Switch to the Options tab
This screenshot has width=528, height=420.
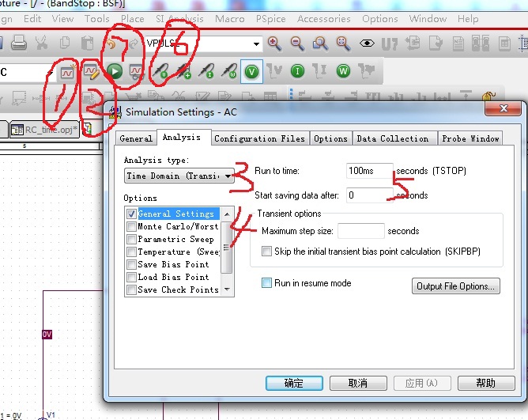330,138
